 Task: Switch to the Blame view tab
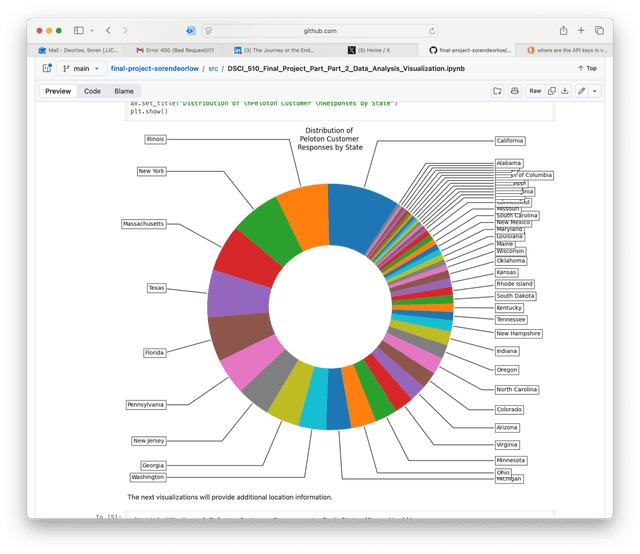(123, 91)
